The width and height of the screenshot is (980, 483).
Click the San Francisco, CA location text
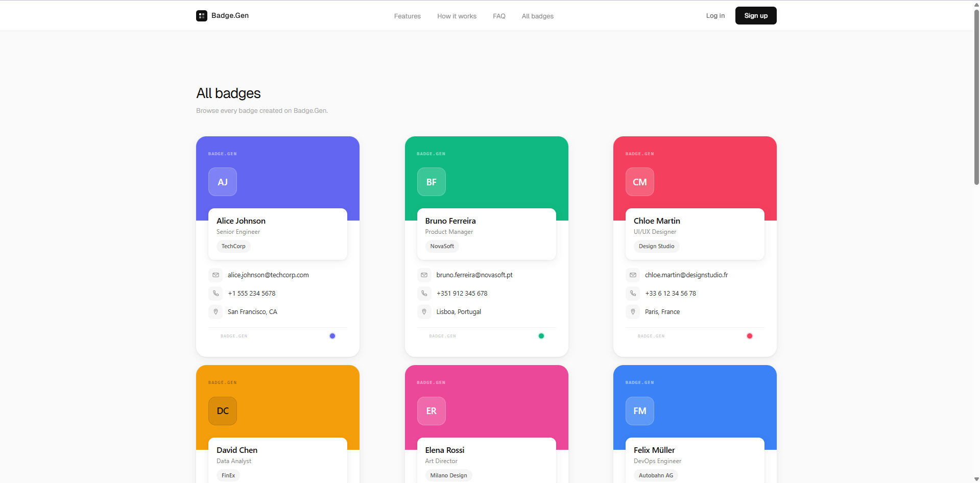pos(252,312)
